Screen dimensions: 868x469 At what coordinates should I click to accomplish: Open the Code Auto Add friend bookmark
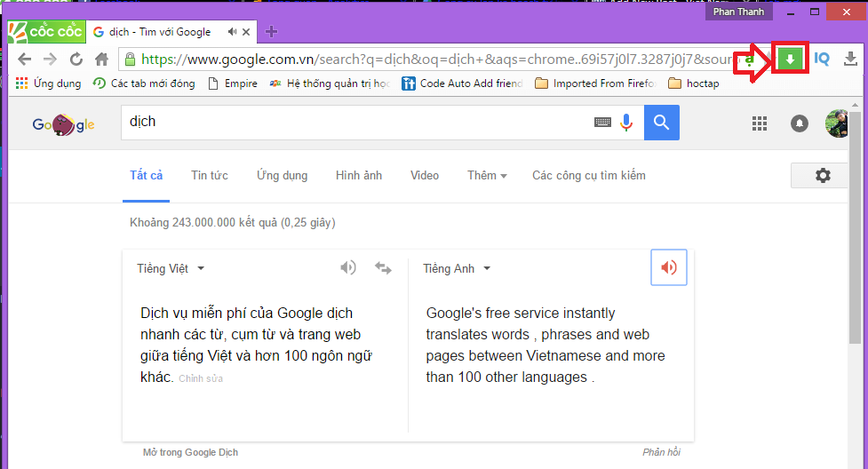(x=462, y=83)
